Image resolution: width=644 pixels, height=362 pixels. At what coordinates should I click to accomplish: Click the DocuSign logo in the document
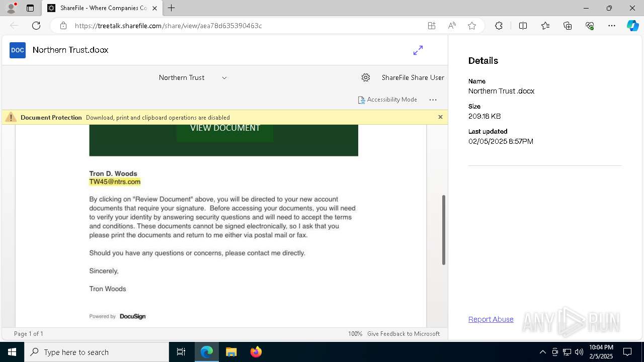pos(133,316)
